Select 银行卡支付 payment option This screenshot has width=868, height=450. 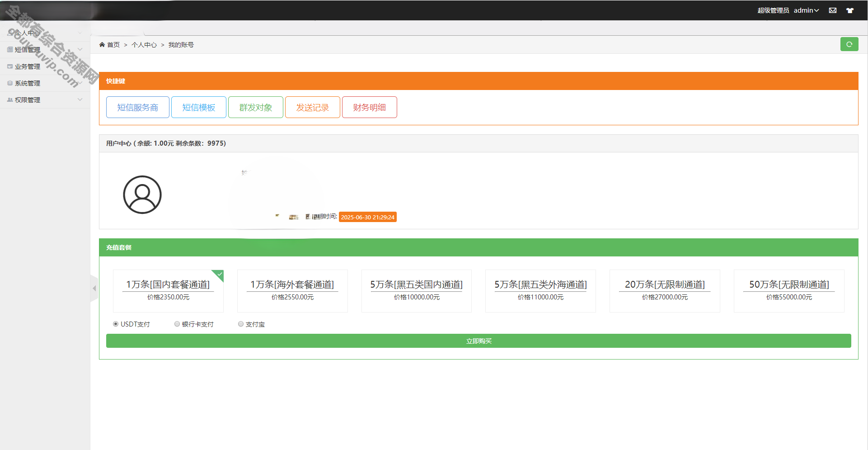[177, 324]
